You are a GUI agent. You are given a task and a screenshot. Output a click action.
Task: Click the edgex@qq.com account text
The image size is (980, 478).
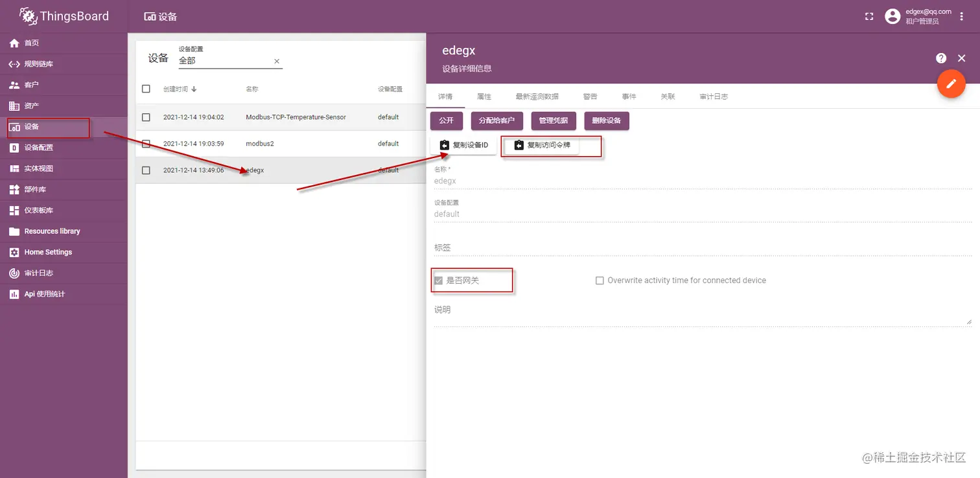tap(928, 12)
